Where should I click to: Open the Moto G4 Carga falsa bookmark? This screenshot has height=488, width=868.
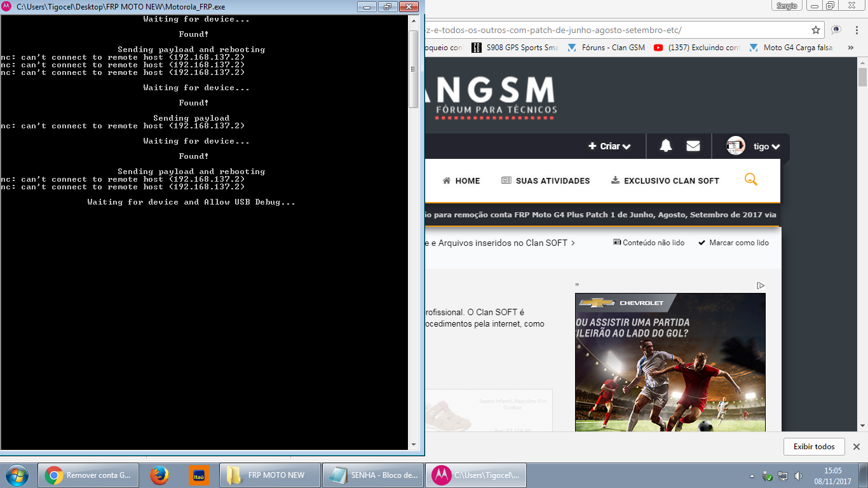coord(791,48)
